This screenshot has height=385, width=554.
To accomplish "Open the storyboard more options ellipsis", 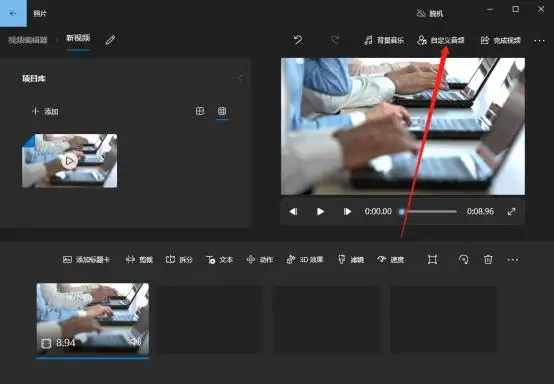I will coord(513,260).
